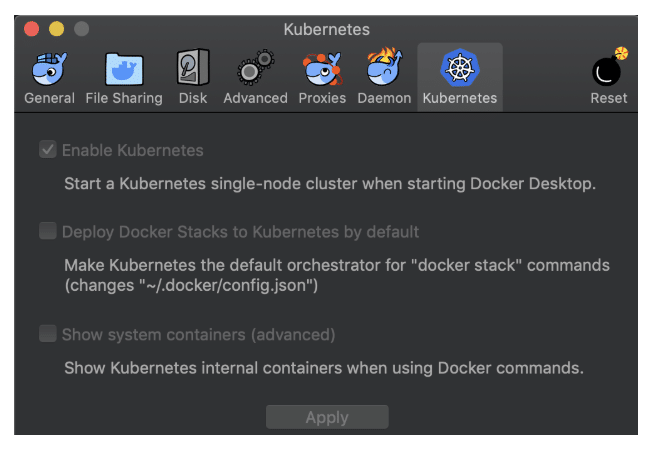Minimize the window with the yellow button
Screen dimensions: 653x450
(x=57, y=29)
